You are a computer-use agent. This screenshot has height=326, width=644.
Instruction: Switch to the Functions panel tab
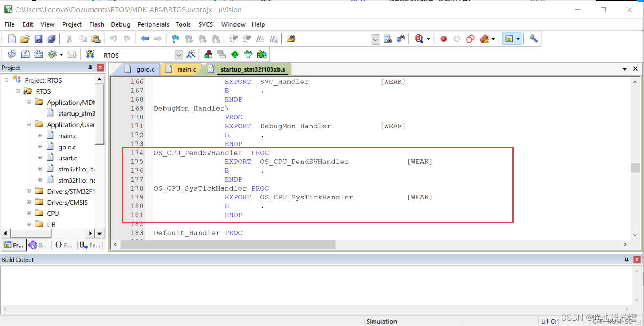[64, 245]
